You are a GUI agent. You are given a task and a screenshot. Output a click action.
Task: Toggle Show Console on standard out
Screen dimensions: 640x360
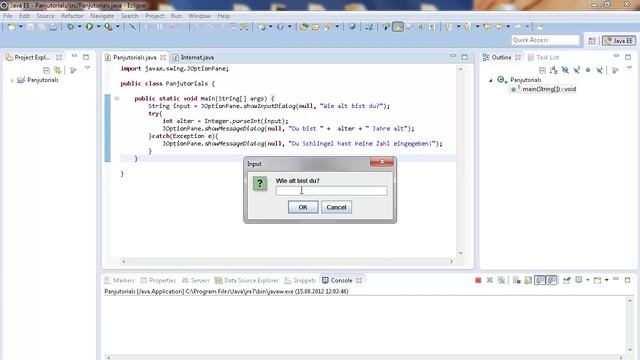click(540, 280)
